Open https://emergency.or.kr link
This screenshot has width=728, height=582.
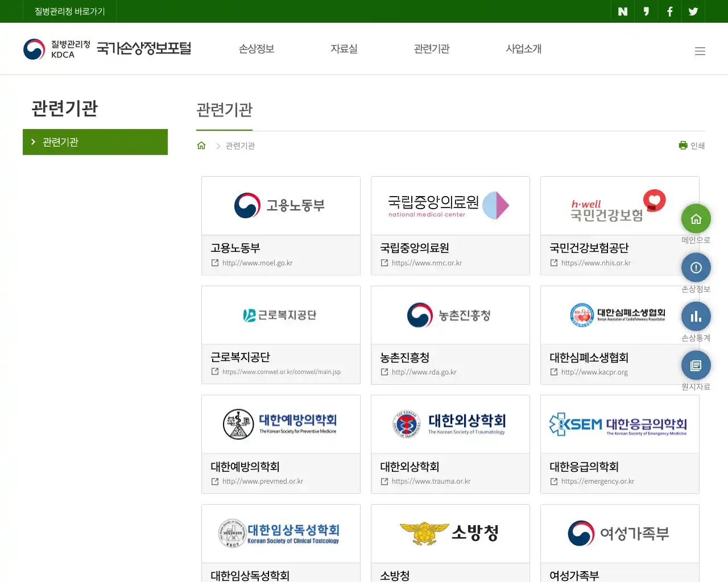[598, 481]
